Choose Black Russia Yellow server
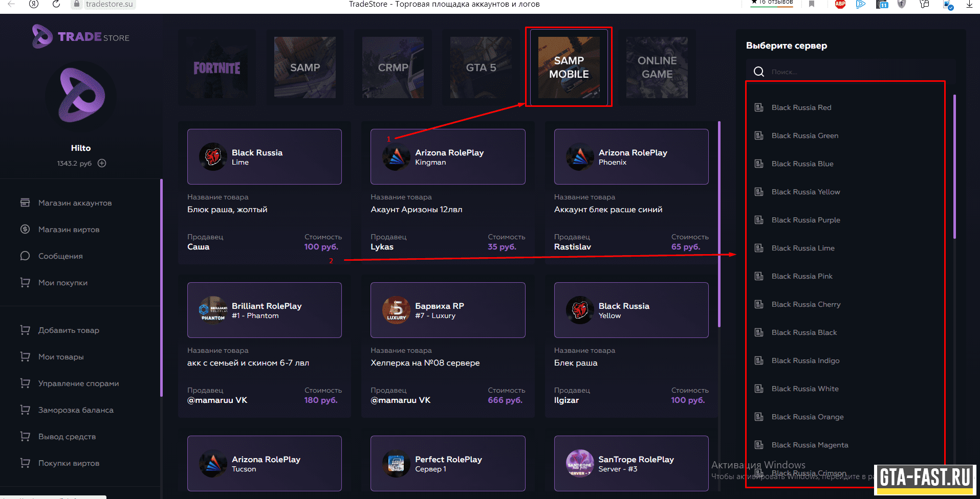The height and width of the screenshot is (499, 980). click(x=805, y=192)
